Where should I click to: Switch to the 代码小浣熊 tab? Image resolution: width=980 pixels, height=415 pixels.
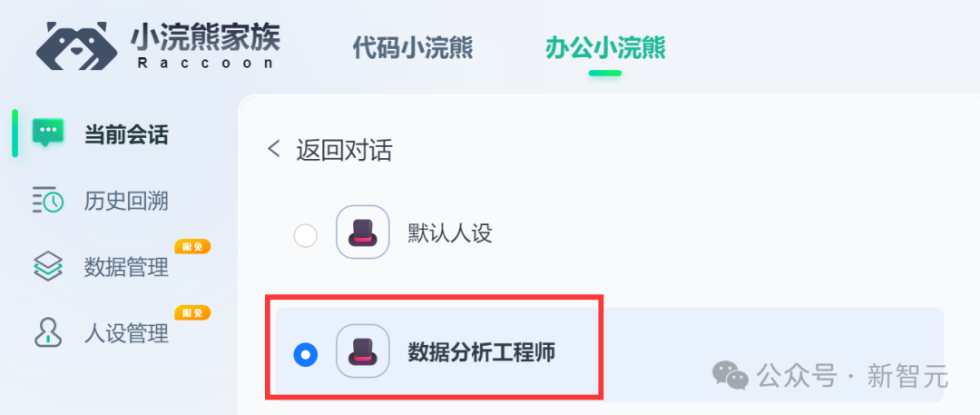(x=413, y=47)
